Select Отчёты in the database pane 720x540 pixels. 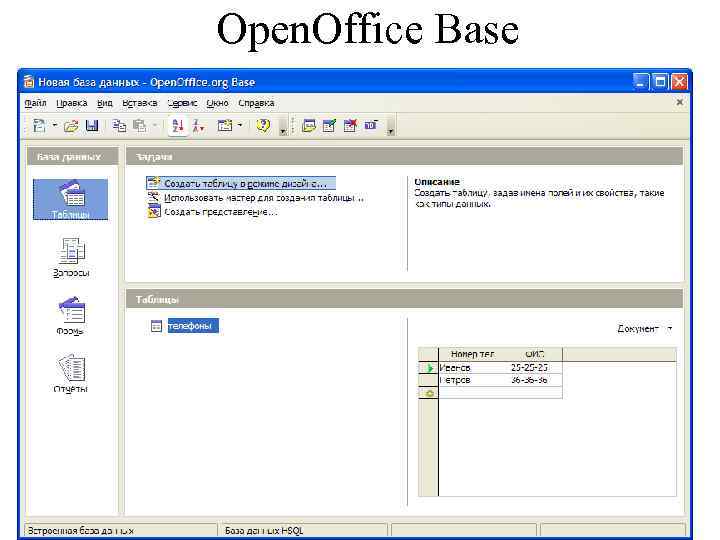coord(71,374)
